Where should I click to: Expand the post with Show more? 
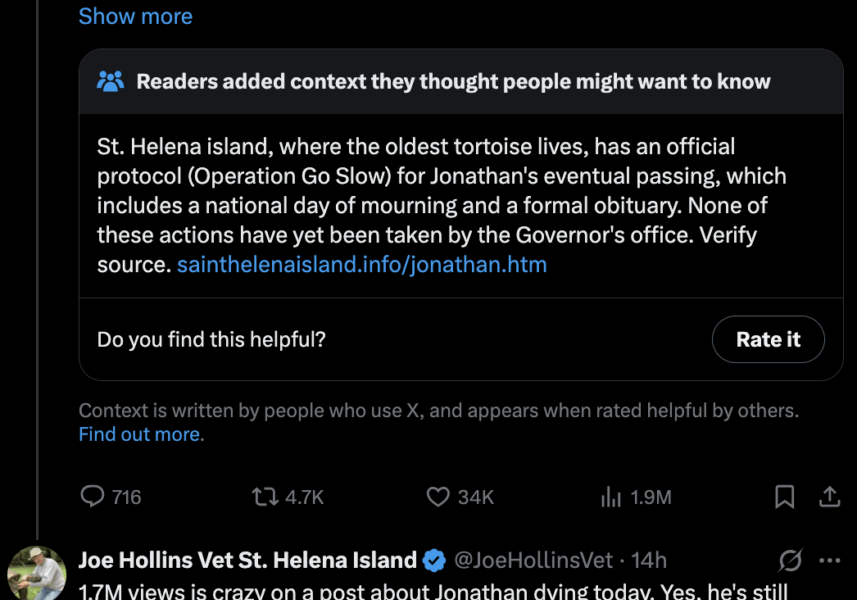(x=135, y=17)
